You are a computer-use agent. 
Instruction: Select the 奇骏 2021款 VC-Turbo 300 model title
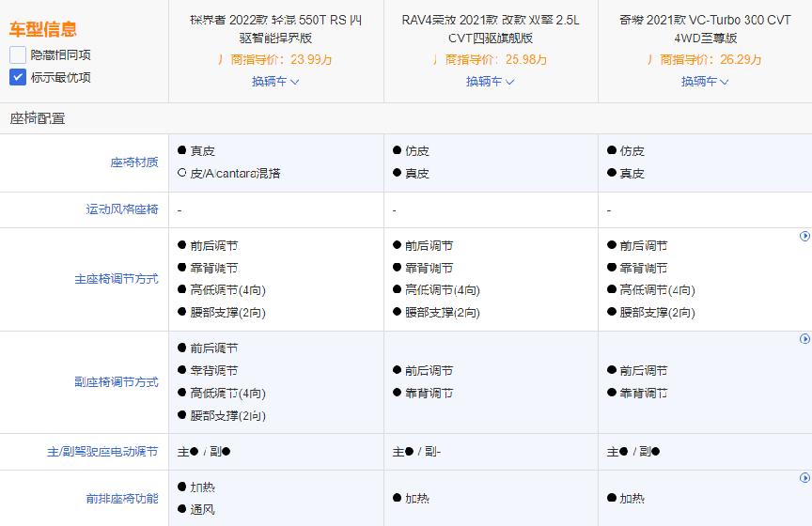pos(705,29)
